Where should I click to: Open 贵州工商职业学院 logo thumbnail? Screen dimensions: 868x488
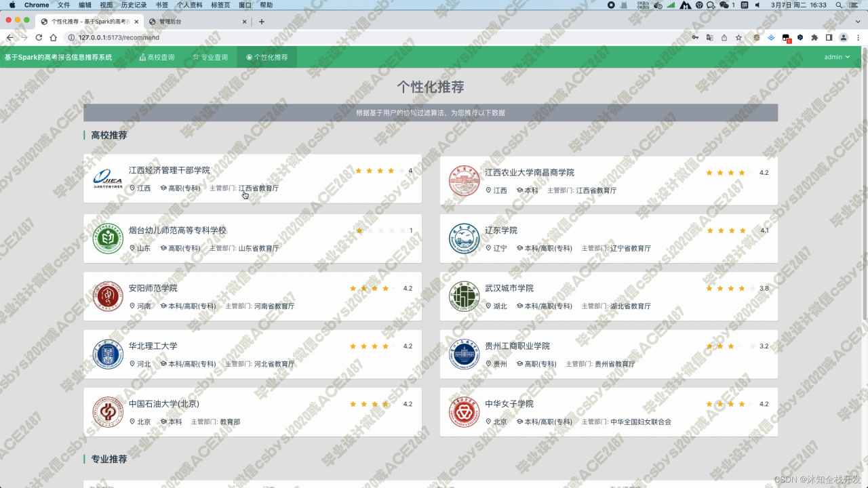pyautogui.click(x=464, y=354)
